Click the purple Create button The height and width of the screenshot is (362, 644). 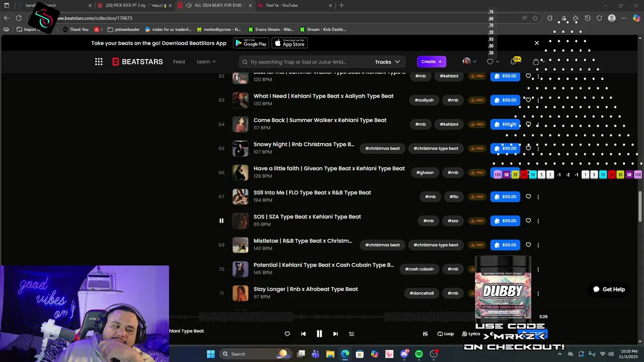point(432,61)
